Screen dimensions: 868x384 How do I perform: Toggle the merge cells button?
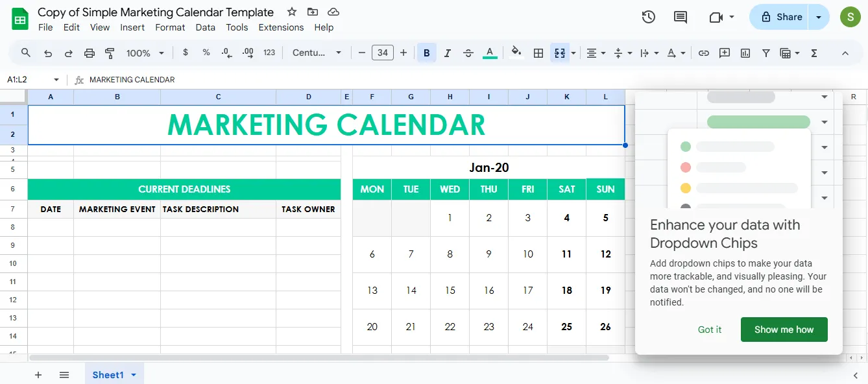(560, 53)
